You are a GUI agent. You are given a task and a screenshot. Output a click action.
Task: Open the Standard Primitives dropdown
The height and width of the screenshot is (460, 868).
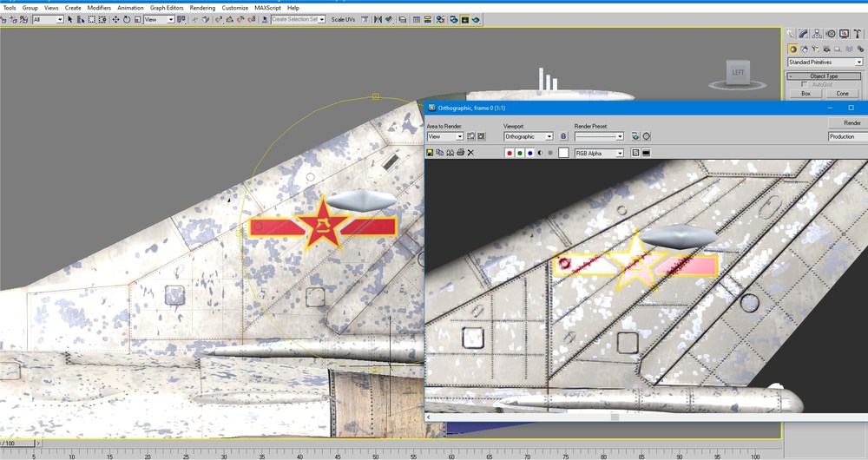tap(825, 62)
